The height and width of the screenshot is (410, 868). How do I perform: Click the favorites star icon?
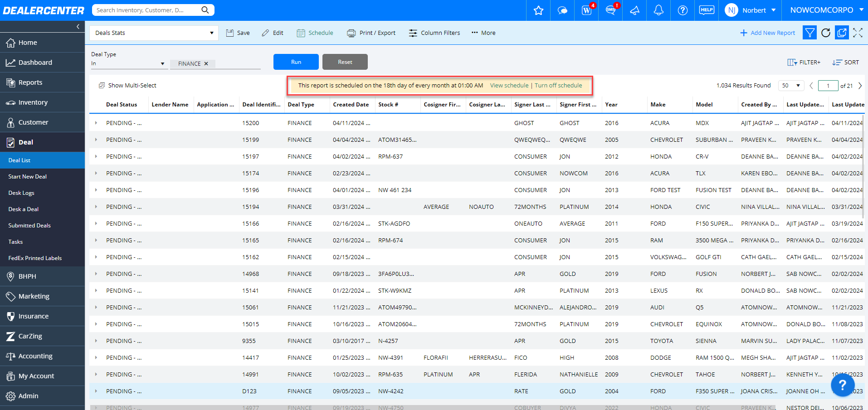click(x=538, y=10)
